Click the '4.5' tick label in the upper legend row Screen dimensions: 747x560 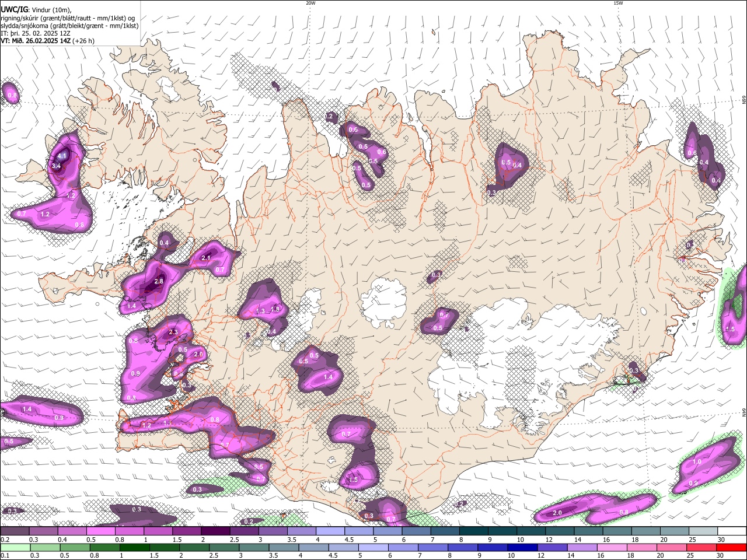pos(349,540)
